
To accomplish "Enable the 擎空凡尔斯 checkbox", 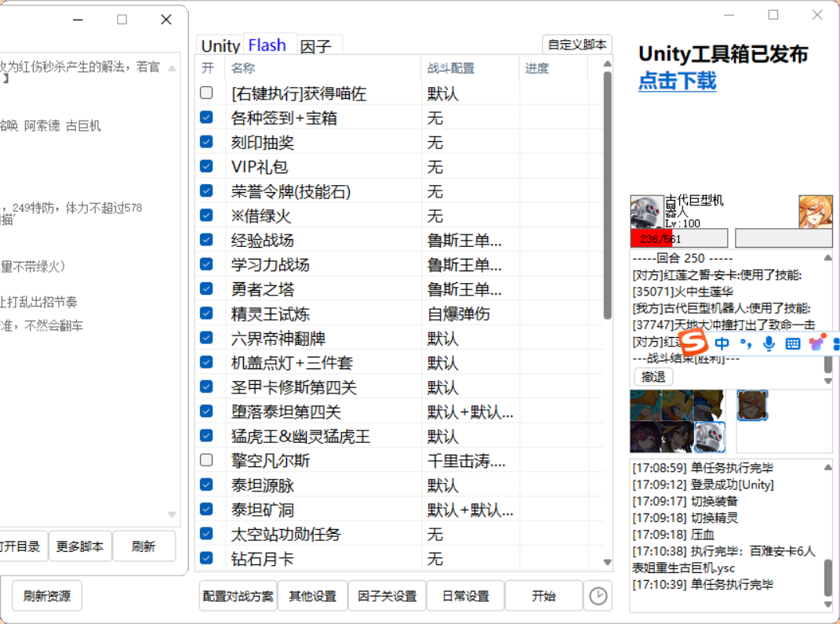I will [x=206, y=460].
